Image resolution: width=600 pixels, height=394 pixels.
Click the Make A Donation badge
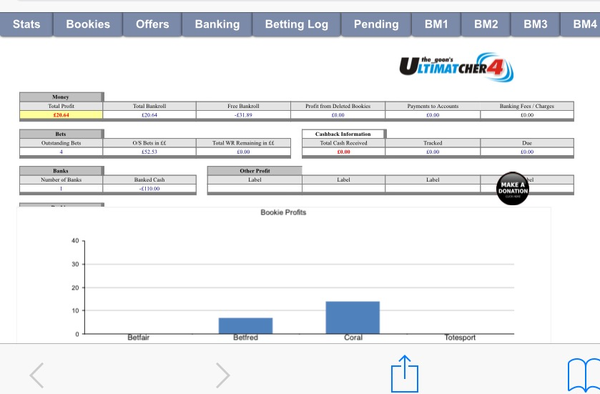pyautogui.click(x=513, y=188)
